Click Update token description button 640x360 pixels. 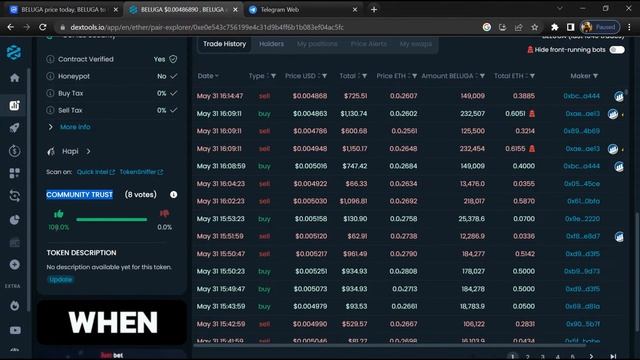(60, 280)
